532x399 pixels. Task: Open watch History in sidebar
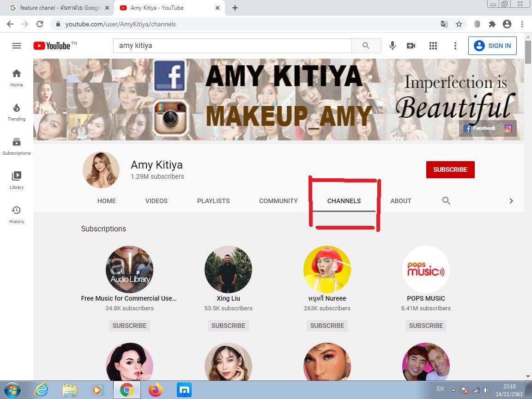17,214
